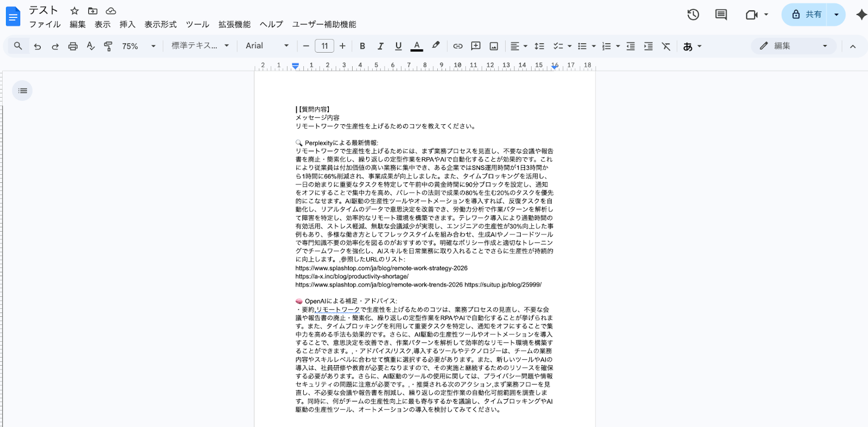Show the document outline panel

(22, 91)
